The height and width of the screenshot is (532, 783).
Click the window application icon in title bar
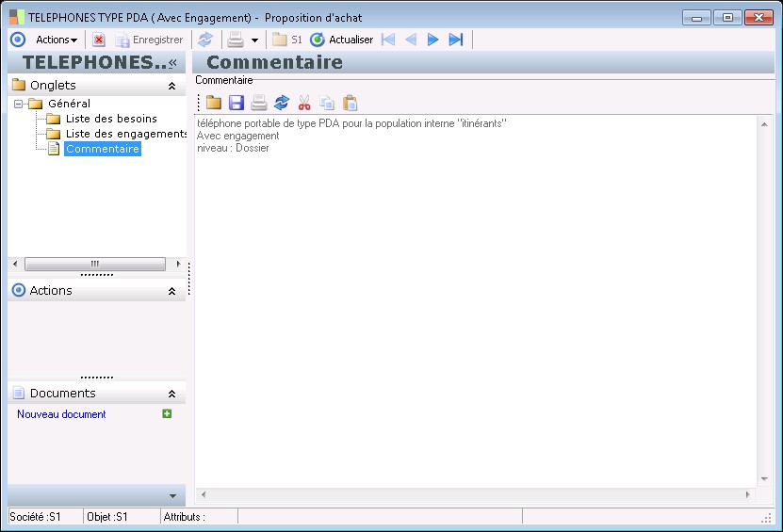click(x=16, y=17)
